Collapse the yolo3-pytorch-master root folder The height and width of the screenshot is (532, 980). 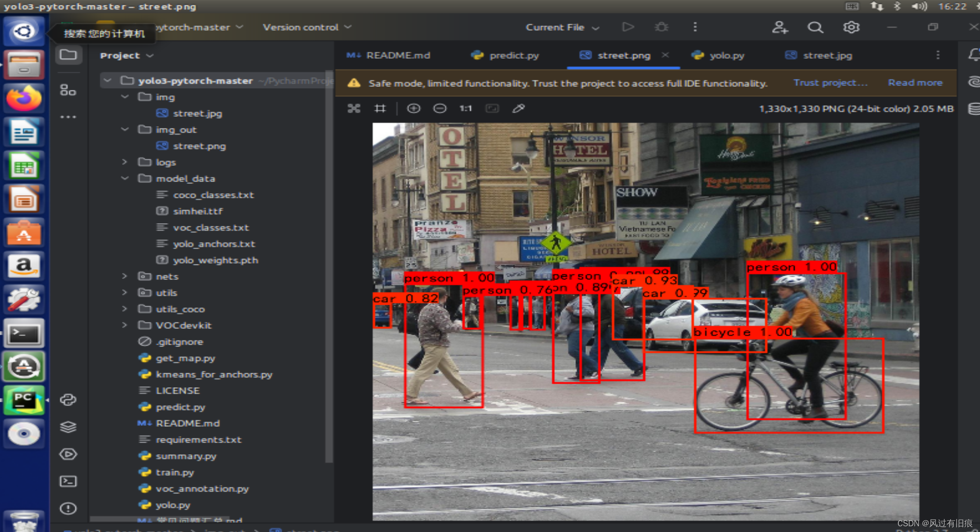pos(107,81)
